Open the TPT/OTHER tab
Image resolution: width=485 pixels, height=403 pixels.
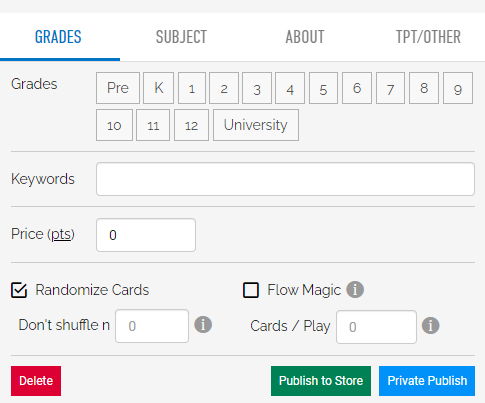click(x=428, y=37)
